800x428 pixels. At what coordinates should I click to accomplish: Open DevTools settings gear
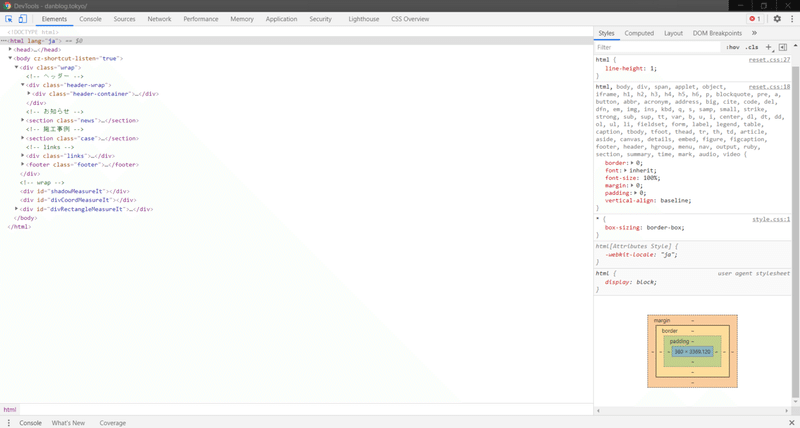(x=777, y=19)
